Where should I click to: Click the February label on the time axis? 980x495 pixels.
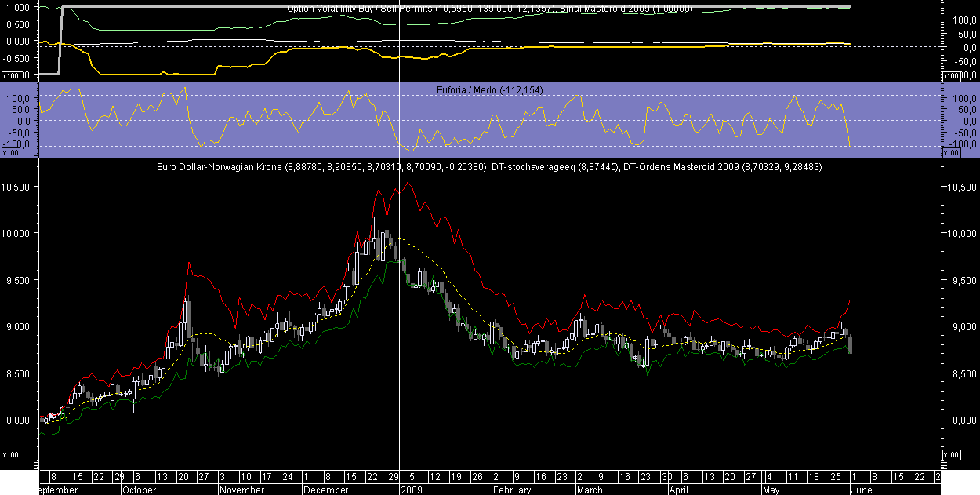[x=512, y=490]
